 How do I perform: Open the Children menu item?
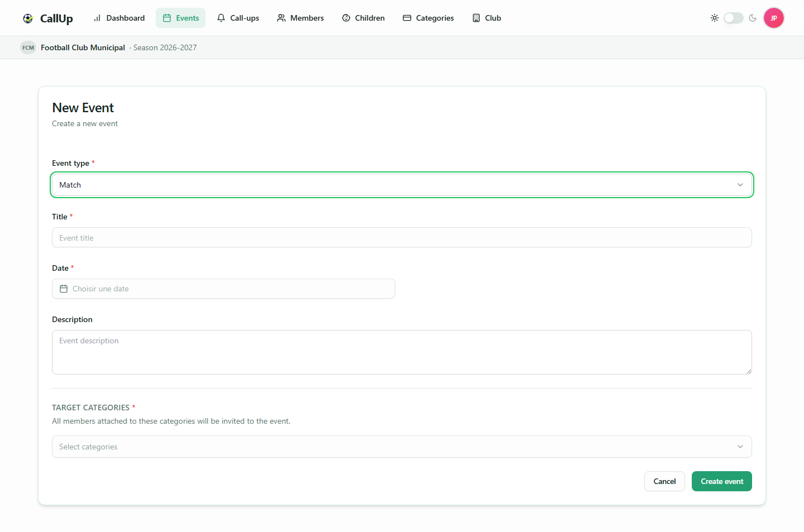point(363,18)
